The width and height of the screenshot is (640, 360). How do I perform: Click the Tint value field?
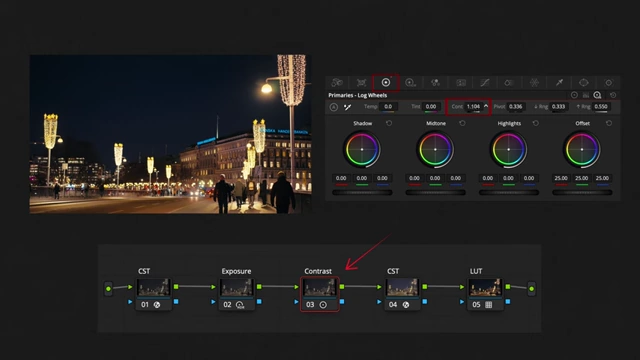click(431, 107)
